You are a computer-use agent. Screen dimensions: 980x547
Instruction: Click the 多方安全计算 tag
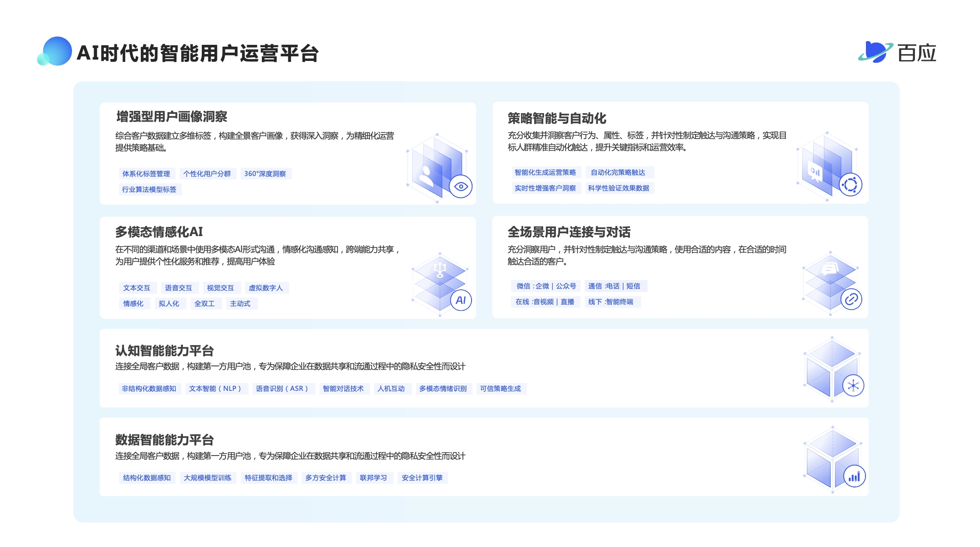point(326,478)
